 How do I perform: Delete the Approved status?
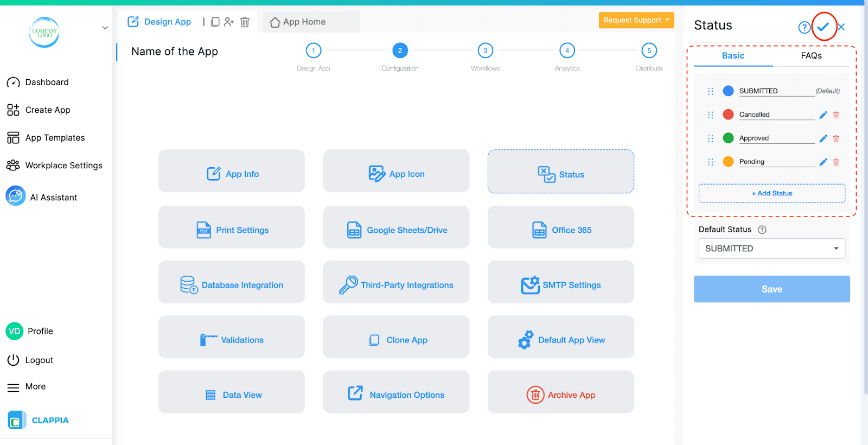836,138
